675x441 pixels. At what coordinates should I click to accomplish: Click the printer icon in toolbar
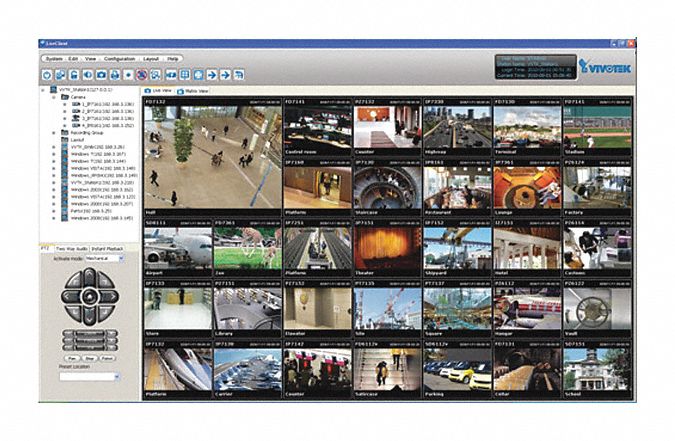click(x=115, y=74)
